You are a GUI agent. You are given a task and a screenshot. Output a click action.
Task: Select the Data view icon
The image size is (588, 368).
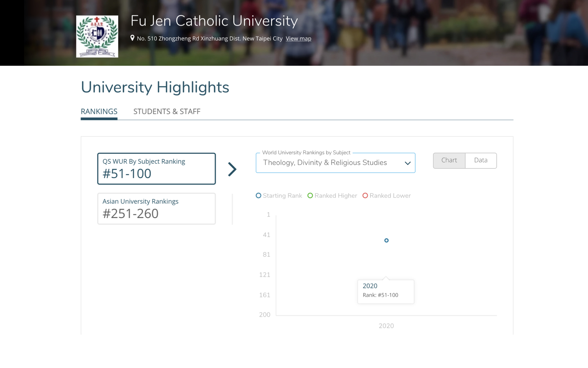pyautogui.click(x=481, y=160)
